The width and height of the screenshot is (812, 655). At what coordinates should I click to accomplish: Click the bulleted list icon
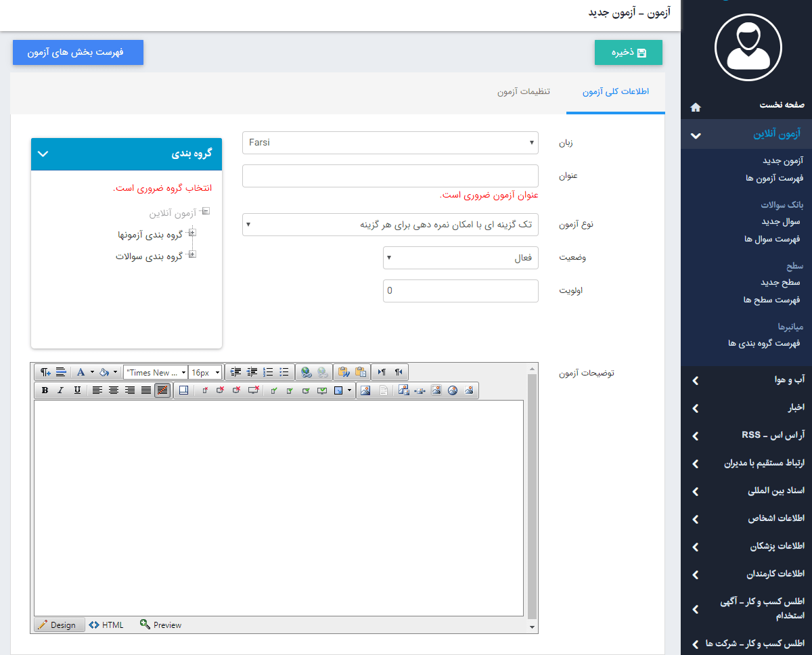point(284,371)
